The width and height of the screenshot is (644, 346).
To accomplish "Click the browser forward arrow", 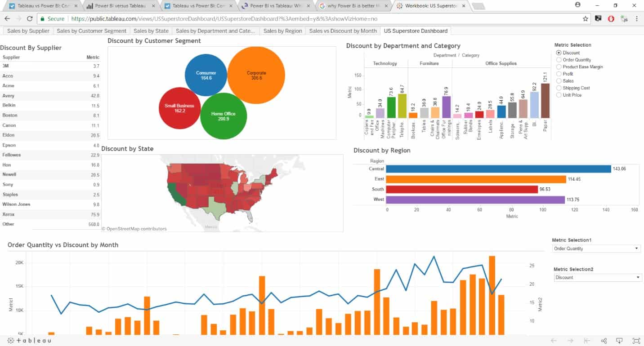I will coord(18,19).
